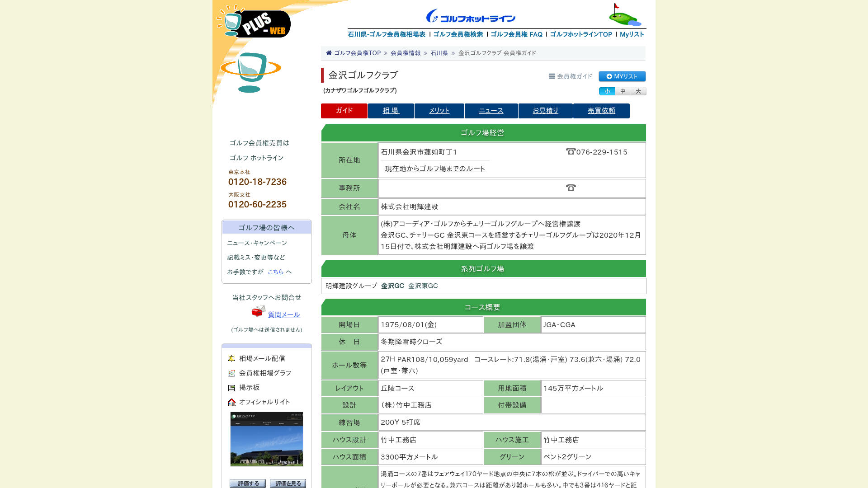Click the Golf Hotline logo
The height and width of the screenshot is (488, 868).
click(471, 16)
